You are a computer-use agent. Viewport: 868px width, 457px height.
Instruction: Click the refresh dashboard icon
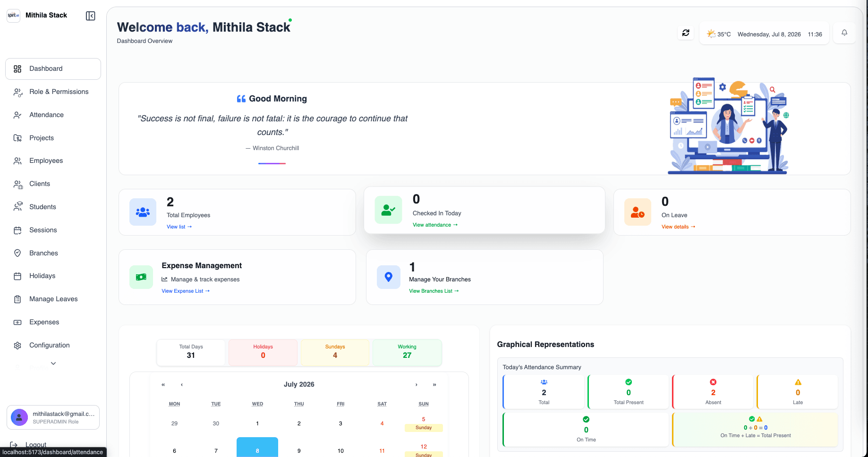click(x=686, y=33)
